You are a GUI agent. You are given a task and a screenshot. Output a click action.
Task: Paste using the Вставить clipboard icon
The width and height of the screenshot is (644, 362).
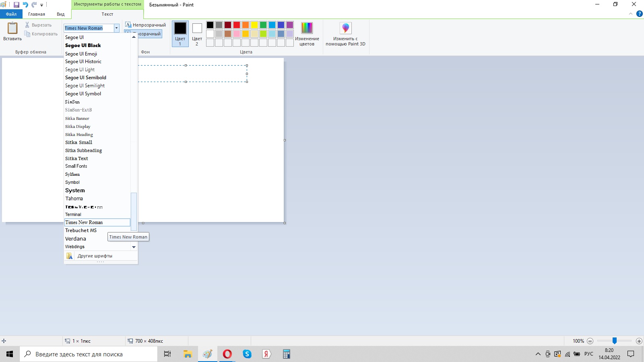tap(12, 31)
